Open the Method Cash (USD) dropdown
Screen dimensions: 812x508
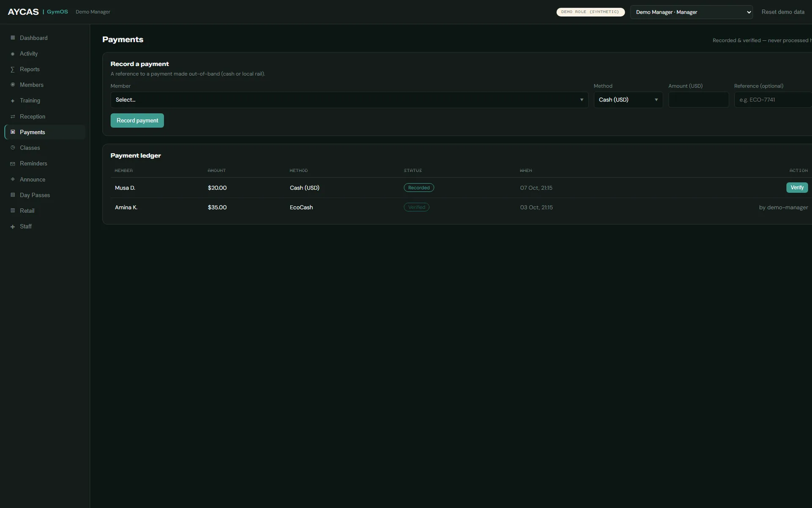(x=628, y=100)
